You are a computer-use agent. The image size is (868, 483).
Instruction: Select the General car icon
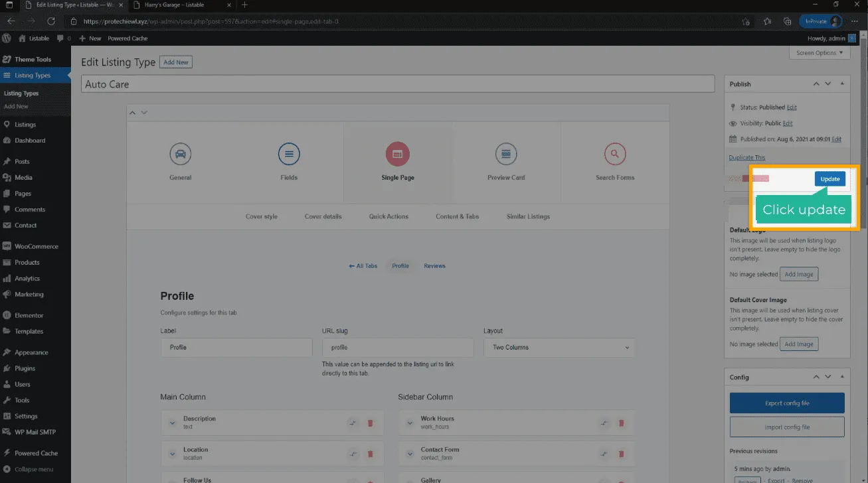[x=180, y=155]
